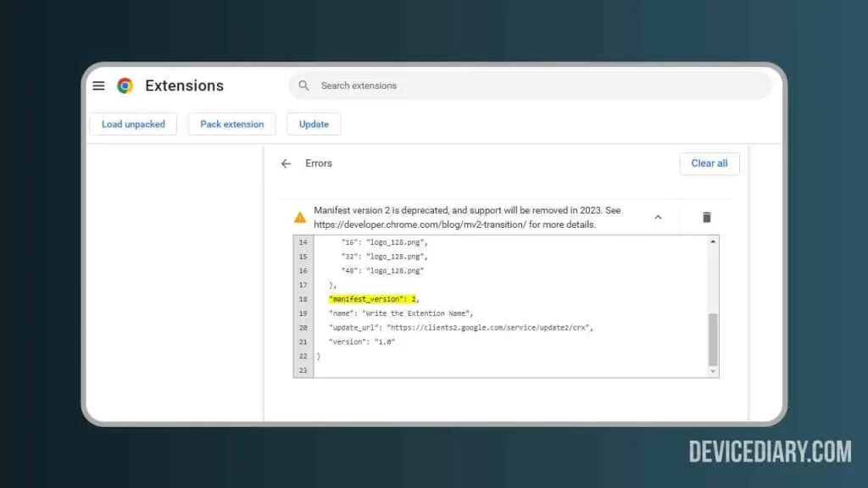Viewport: 868px width, 488px height.
Task: Focus the Search extensions field
Action: [x=530, y=86]
